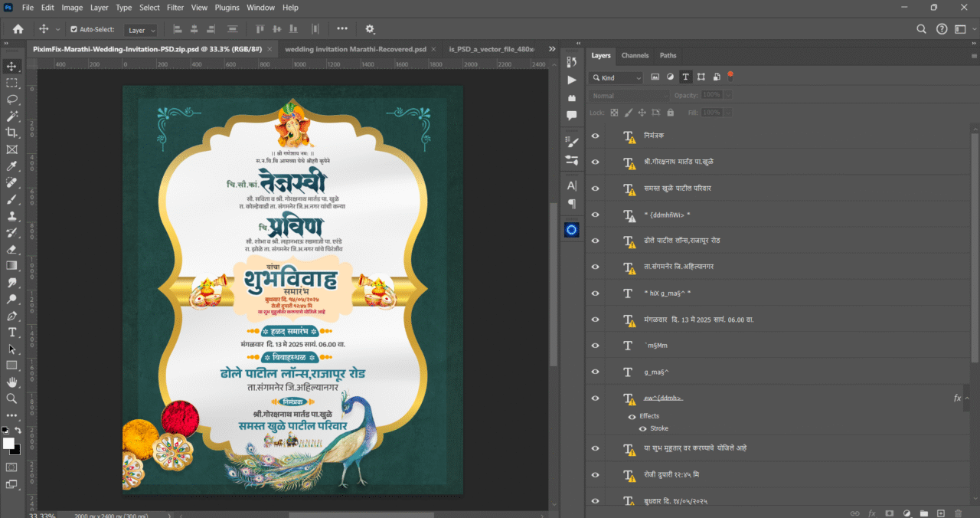Image resolution: width=980 pixels, height=518 pixels.
Task: Select the Crop tool
Action: click(x=11, y=133)
